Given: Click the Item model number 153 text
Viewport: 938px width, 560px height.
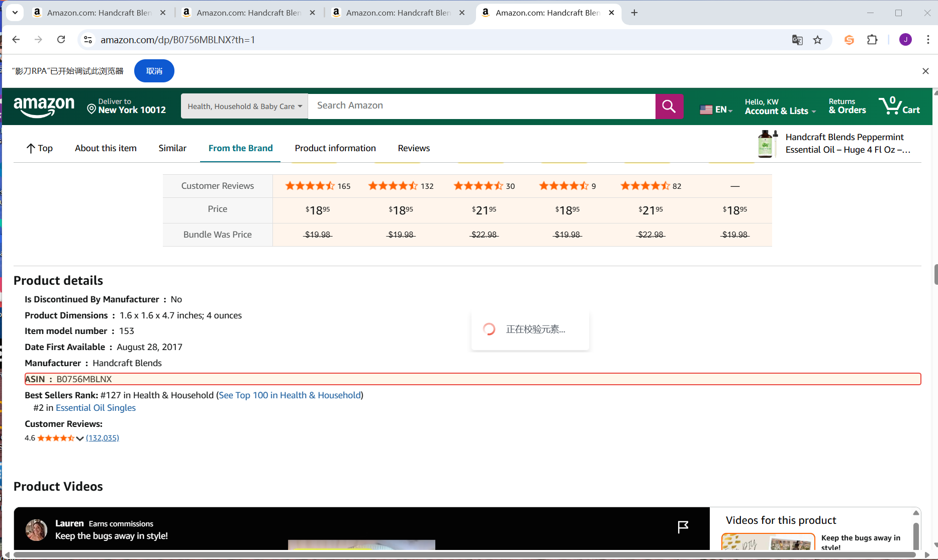Looking at the screenshot, I should (x=79, y=331).
